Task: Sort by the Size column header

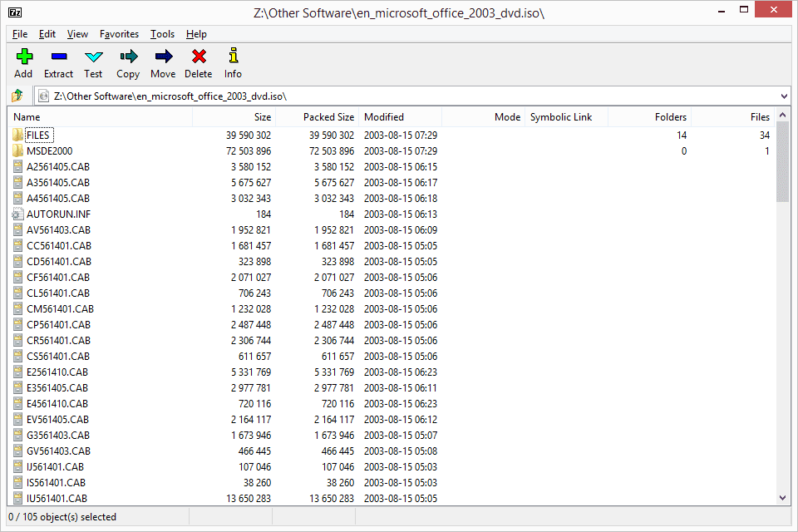Action: [234, 117]
